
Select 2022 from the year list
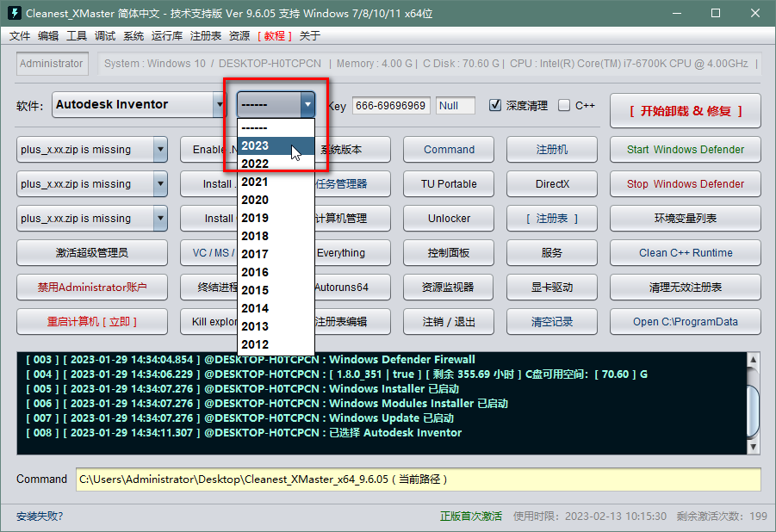[x=276, y=164]
